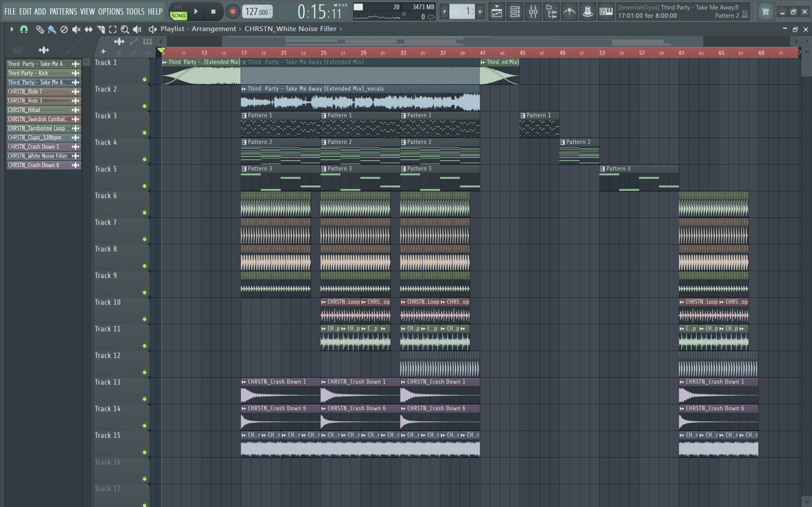The height and width of the screenshot is (507, 812).
Task: Open the OPTIONS menu
Action: click(111, 11)
